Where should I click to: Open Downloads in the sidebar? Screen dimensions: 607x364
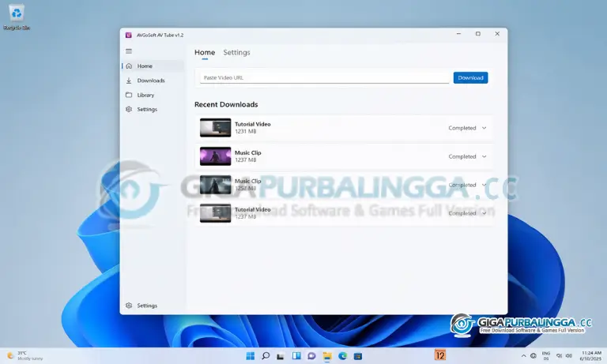153,81
